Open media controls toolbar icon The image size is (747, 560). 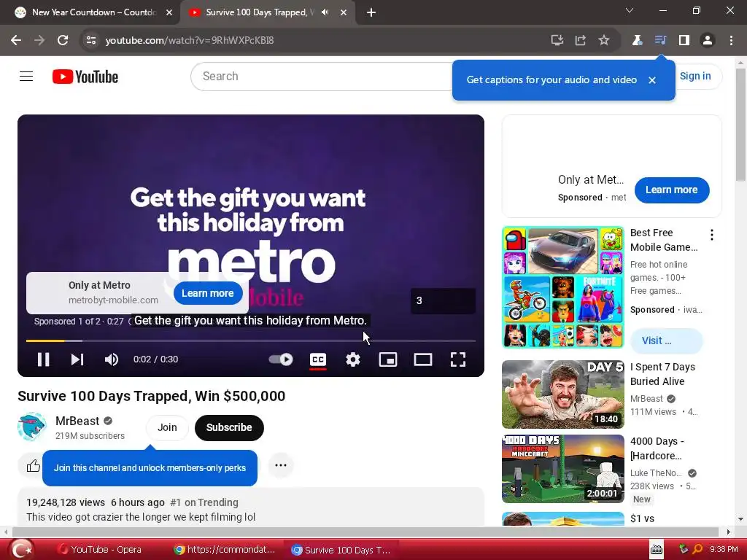pyautogui.click(x=660, y=40)
